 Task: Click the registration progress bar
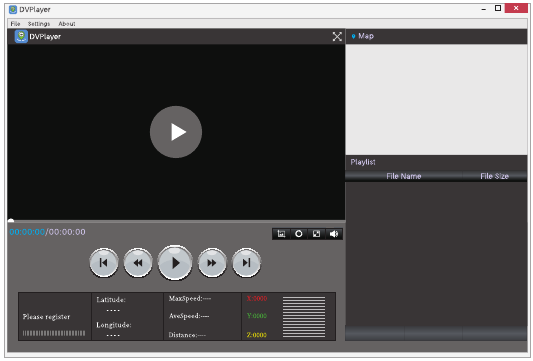coord(54,333)
